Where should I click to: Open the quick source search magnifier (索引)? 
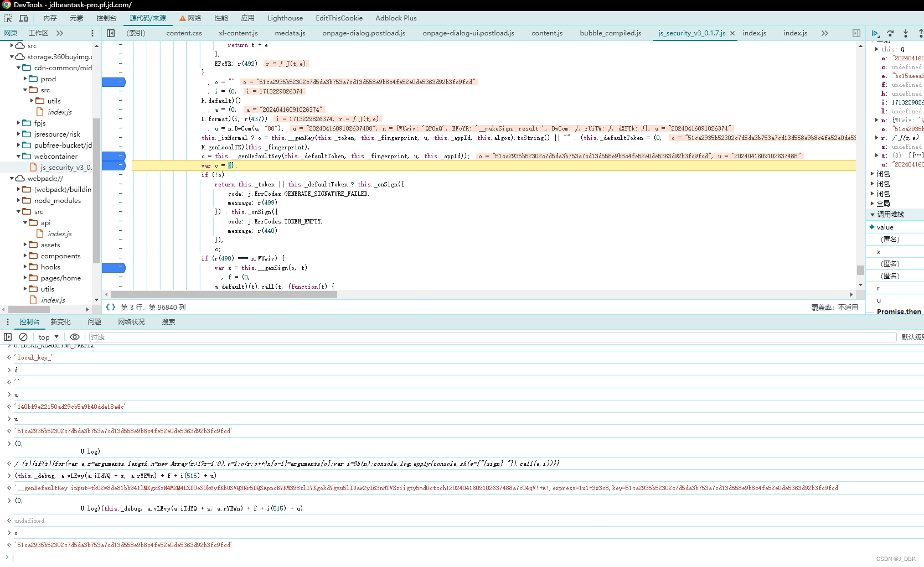click(136, 33)
